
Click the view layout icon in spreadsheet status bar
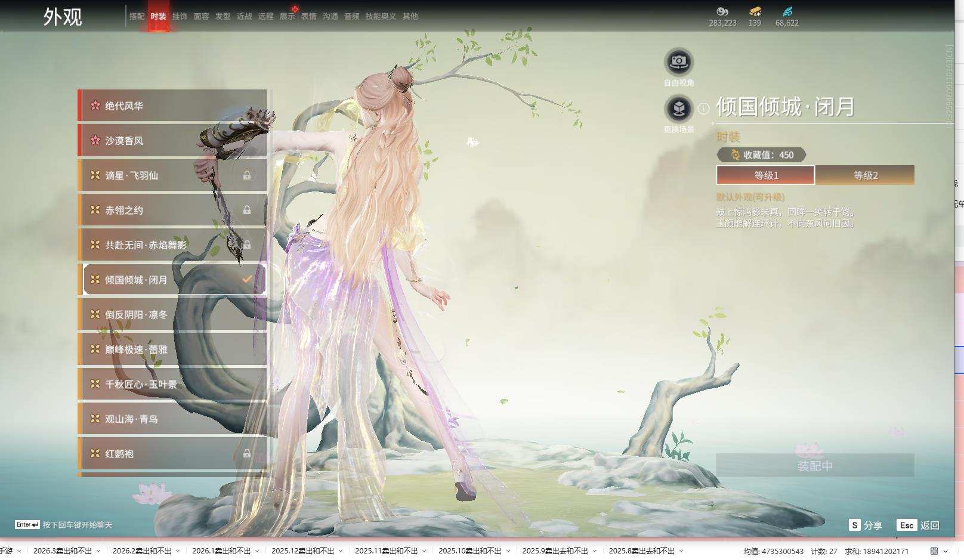click(934, 551)
